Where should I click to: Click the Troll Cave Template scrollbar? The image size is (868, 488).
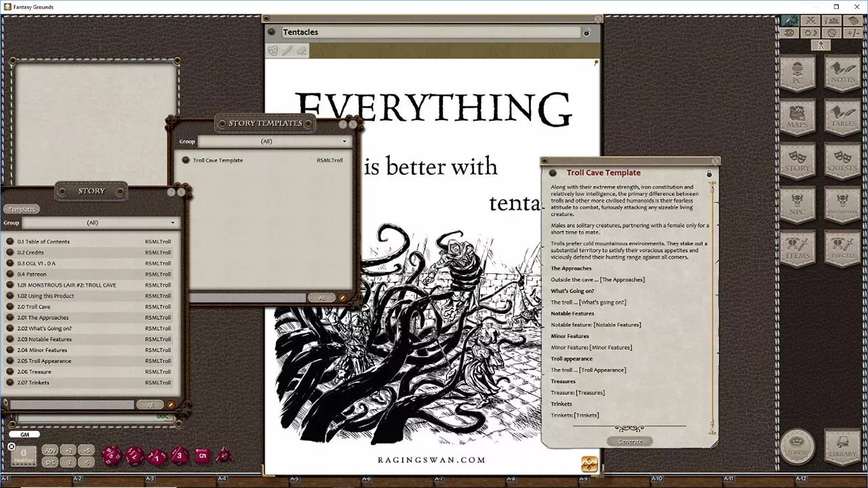click(x=712, y=308)
